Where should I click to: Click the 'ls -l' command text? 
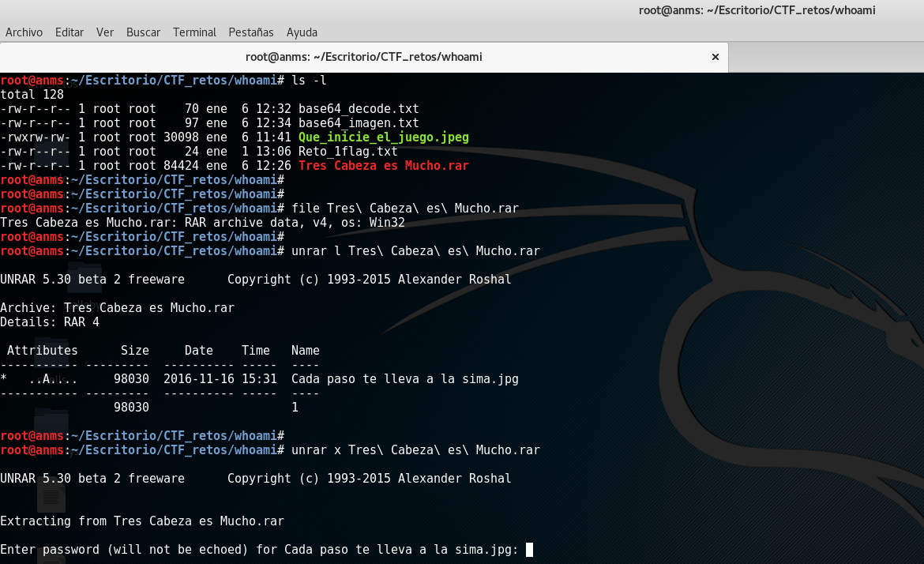point(309,81)
